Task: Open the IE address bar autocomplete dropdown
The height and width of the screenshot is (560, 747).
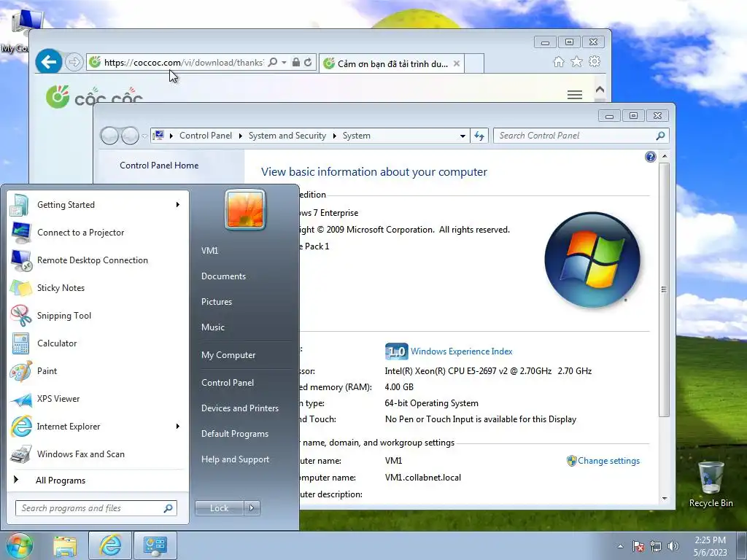Action: coord(284,63)
